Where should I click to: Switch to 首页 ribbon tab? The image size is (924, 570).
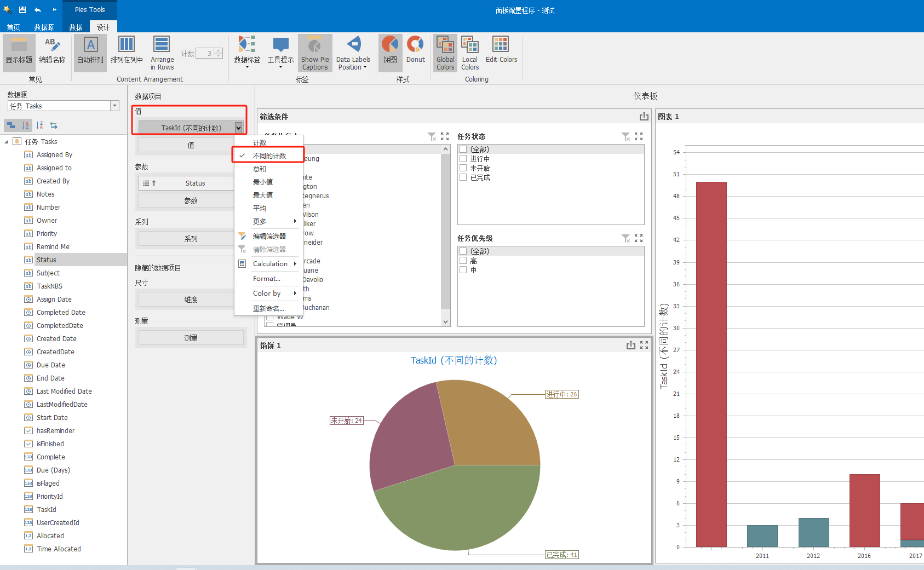14,27
